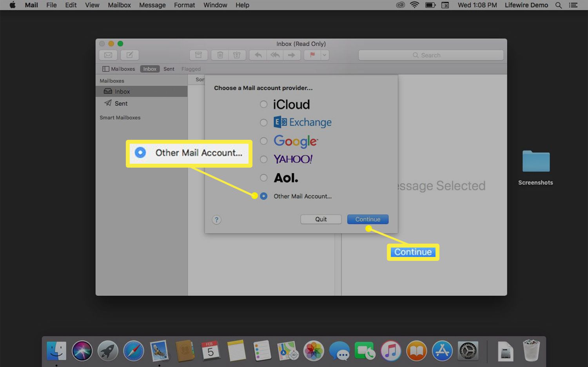Open Siri from the Dock
The width and height of the screenshot is (588, 367).
(82, 351)
